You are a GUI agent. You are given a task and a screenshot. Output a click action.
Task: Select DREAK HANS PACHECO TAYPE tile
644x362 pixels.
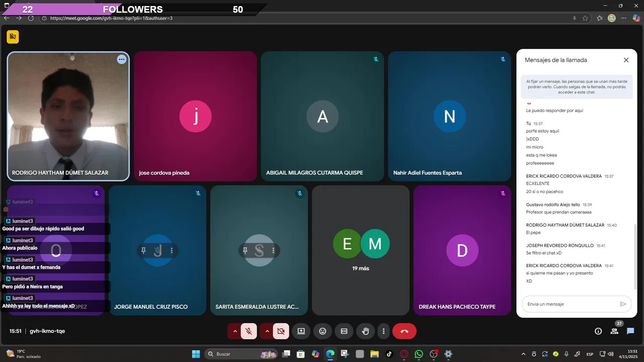coord(462,250)
